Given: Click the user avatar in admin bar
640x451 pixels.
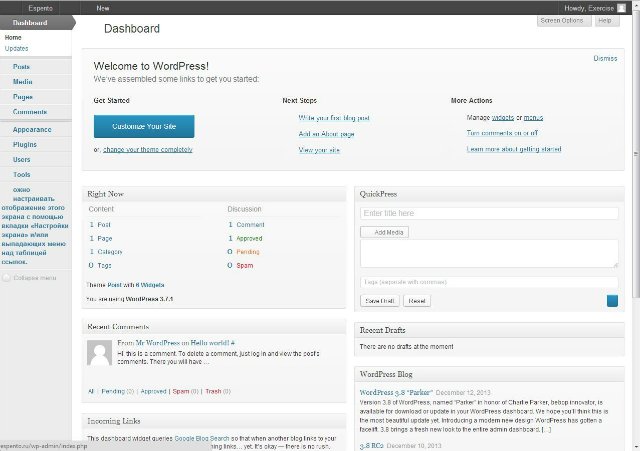Looking at the screenshot, I should pos(622,7).
